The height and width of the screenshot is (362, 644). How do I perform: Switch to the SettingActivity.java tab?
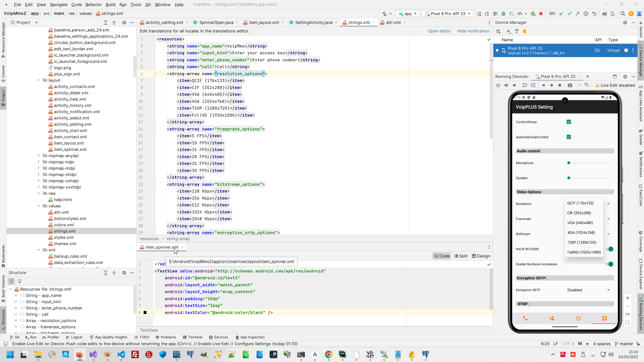point(313,22)
